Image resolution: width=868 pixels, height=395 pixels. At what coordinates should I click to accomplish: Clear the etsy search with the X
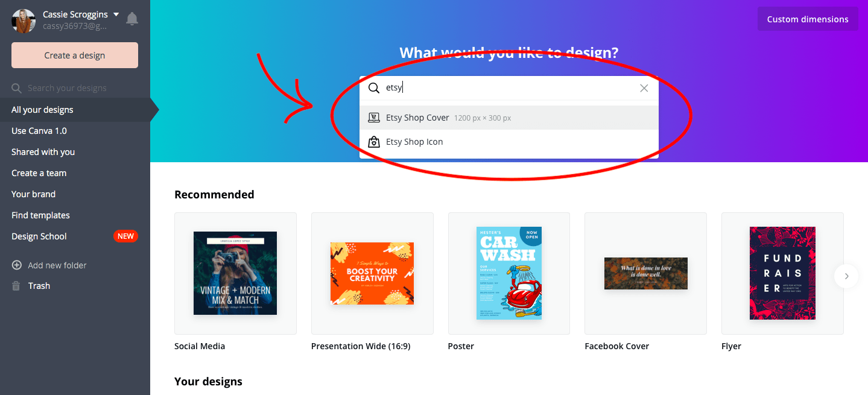[x=644, y=88]
